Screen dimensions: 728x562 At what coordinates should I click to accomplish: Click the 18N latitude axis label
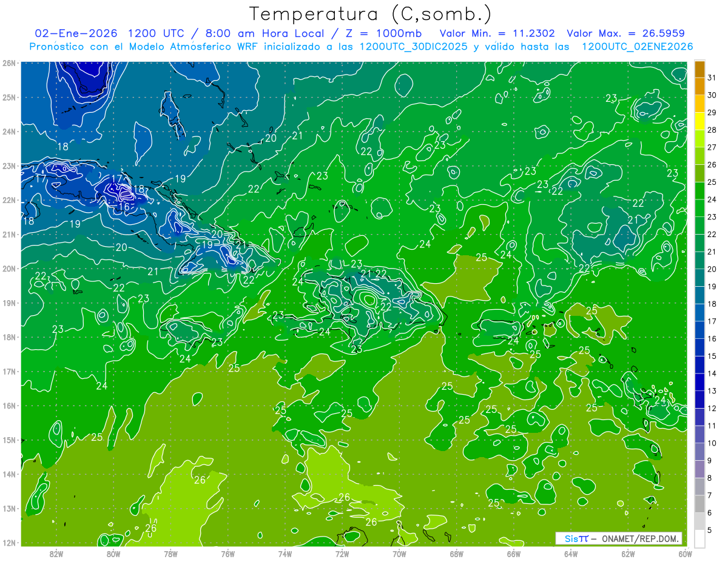tap(8, 337)
